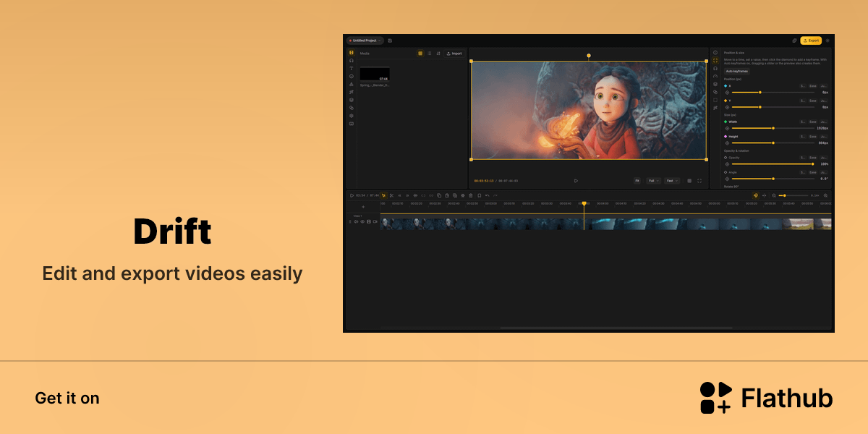Click the trash delete icon in timeline toolbar
This screenshot has width=868, height=434.
[470, 195]
